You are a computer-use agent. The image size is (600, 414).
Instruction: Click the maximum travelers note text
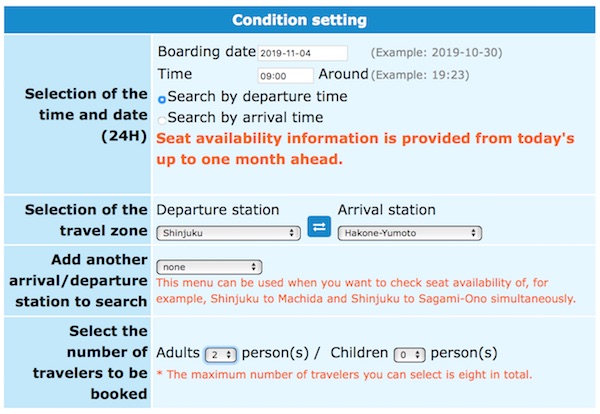point(345,375)
